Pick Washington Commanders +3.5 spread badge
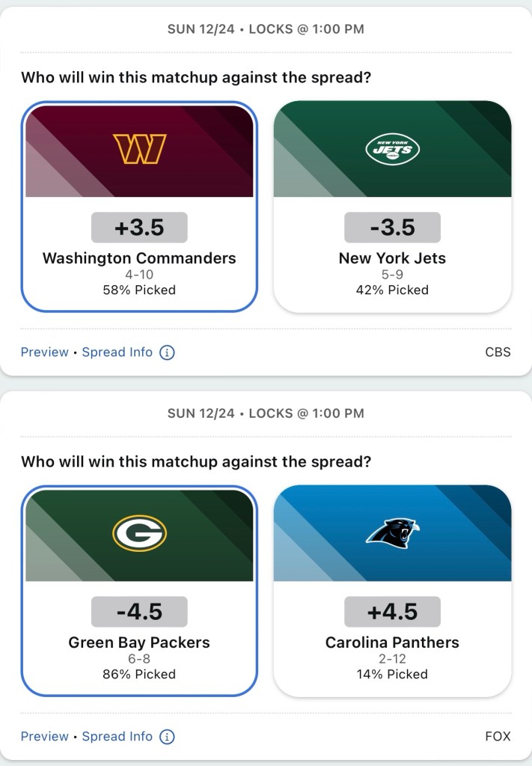532x766 pixels. [x=139, y=228]
